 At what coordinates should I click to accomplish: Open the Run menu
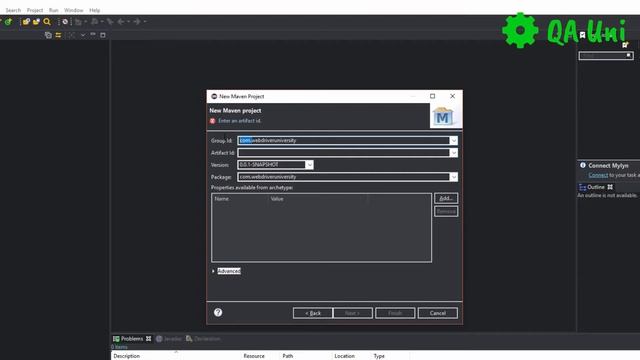coord(53,10)
